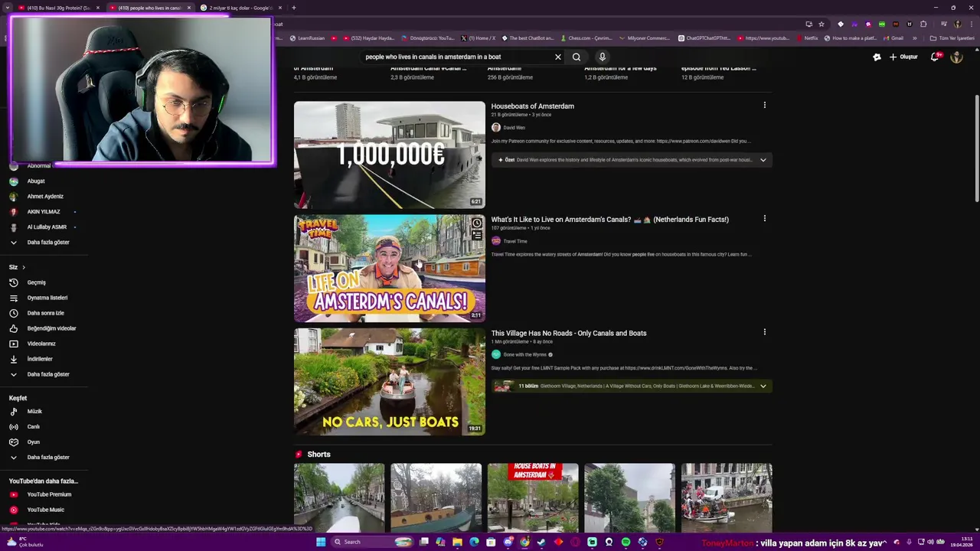Open Ahmet Aydeniz channel subscription
This screenshot has width=980, height=551.
44,197
